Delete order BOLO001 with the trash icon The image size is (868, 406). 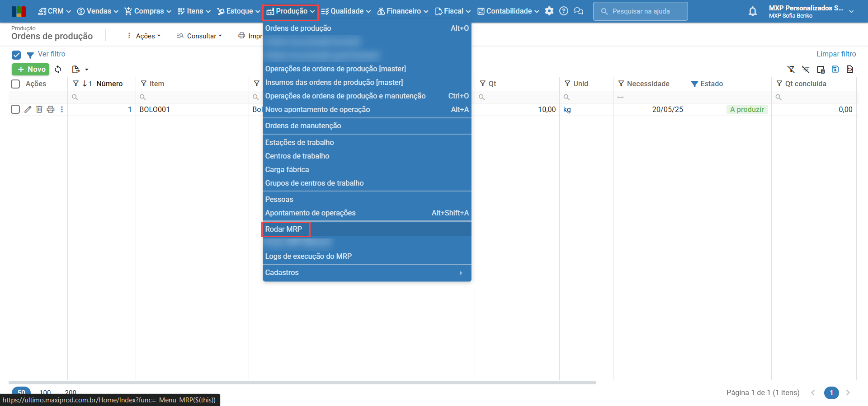coord(39,109)
